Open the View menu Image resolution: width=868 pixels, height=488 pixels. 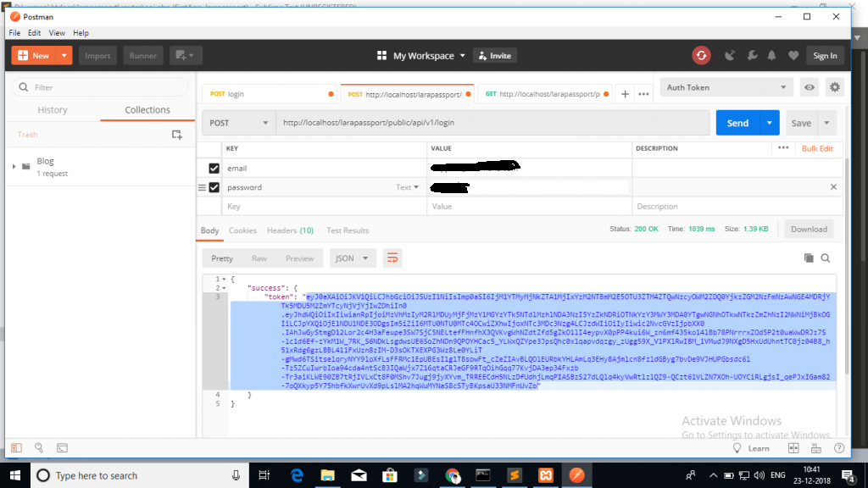[57, 33]
